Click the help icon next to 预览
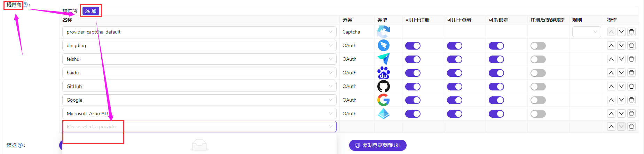The image size is (644, 154). pyautogui.click(x=20, y=145)
